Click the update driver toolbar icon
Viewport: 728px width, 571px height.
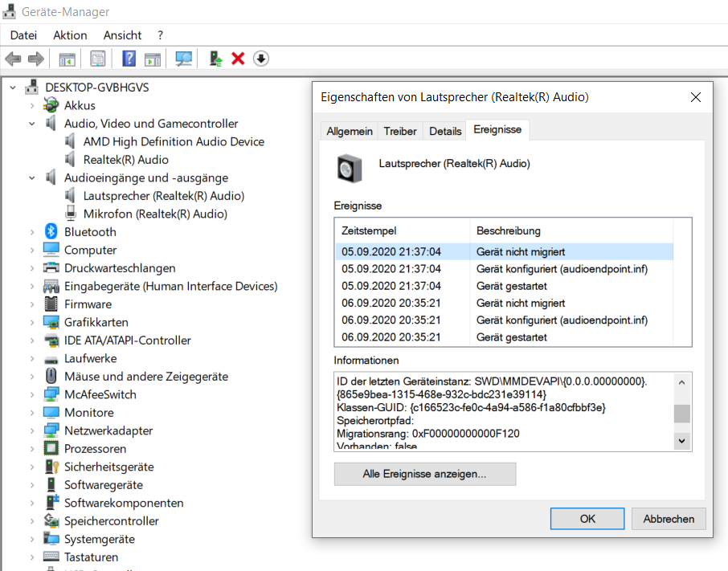(215, 59)
